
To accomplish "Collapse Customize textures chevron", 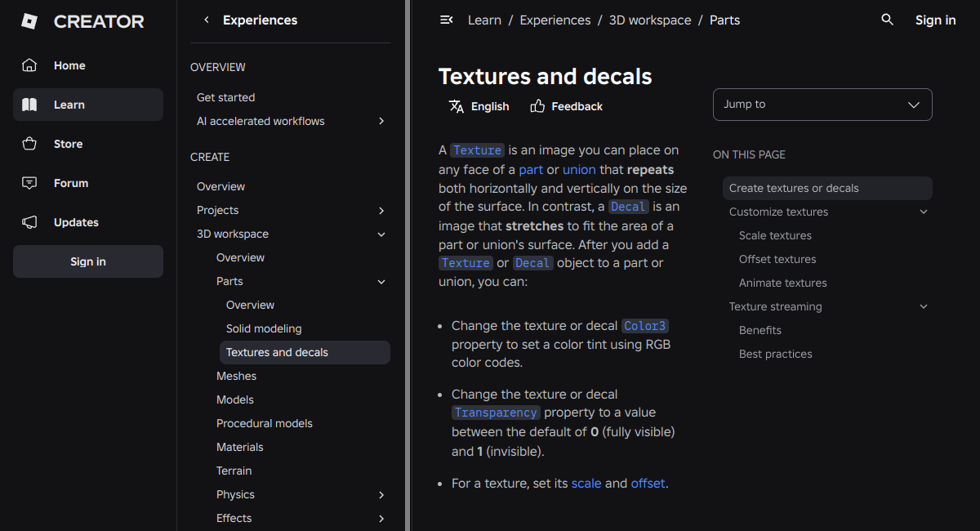I will pyautogui.click(x=924, y=212).
